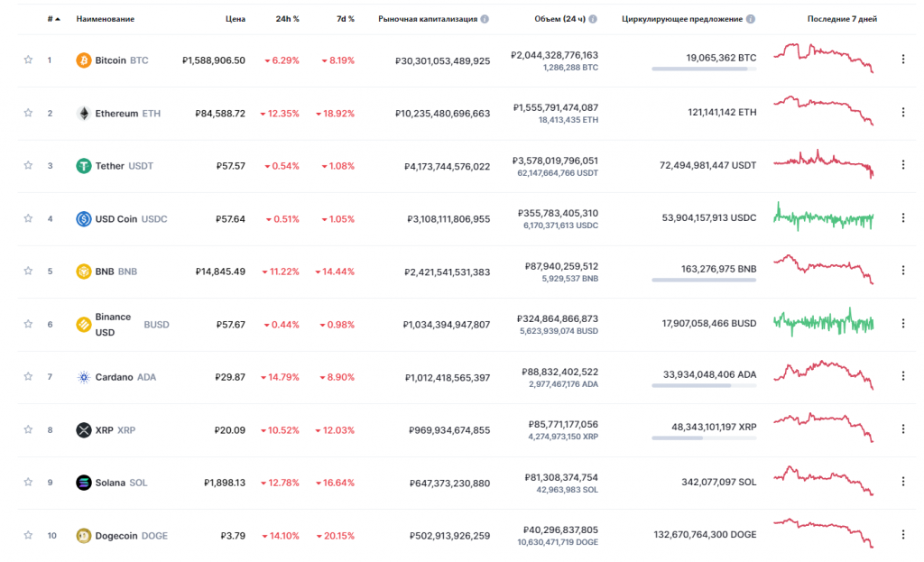This screenshot has height=562, width=924.
Task: Click the Dogecoin logo icon
Action: point(84,536)
